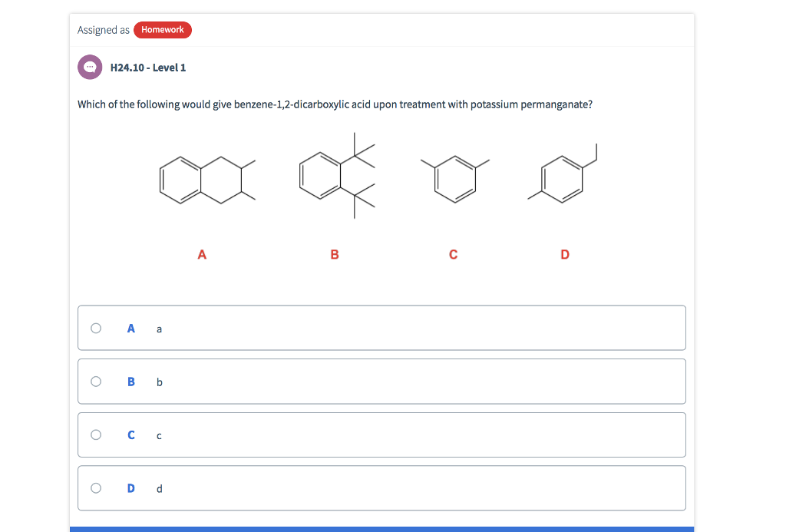Click the H24.10 - Level 1 heading
This screenshot has width=786, height=532.
point(148,68)
